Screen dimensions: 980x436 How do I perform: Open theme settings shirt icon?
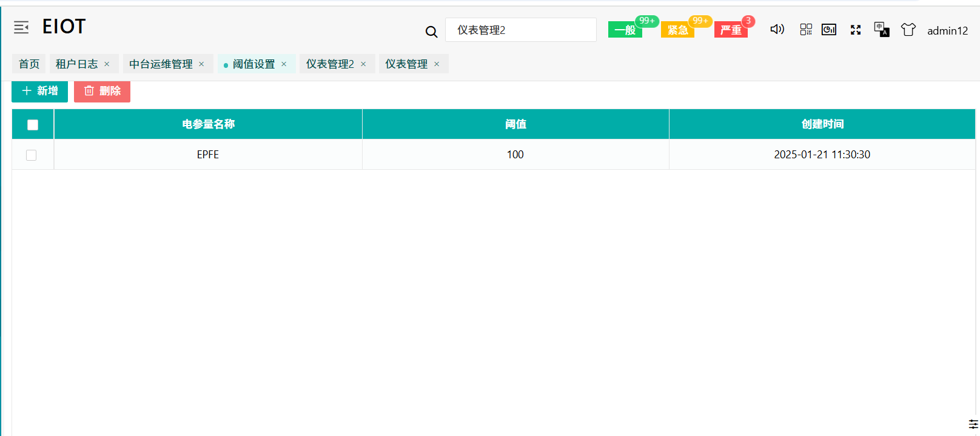908,30
